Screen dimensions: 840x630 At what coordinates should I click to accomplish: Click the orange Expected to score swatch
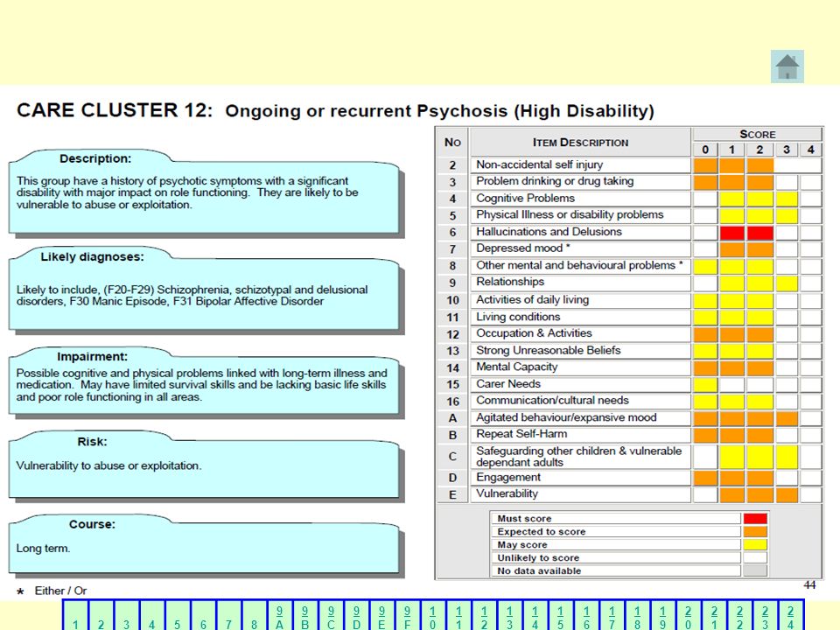(755, 531)
